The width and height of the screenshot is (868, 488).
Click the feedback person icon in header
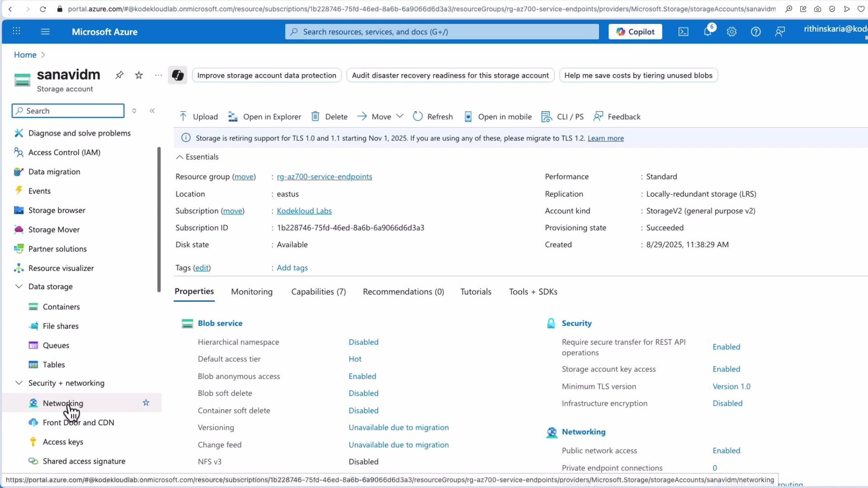[x=780, y=32]
